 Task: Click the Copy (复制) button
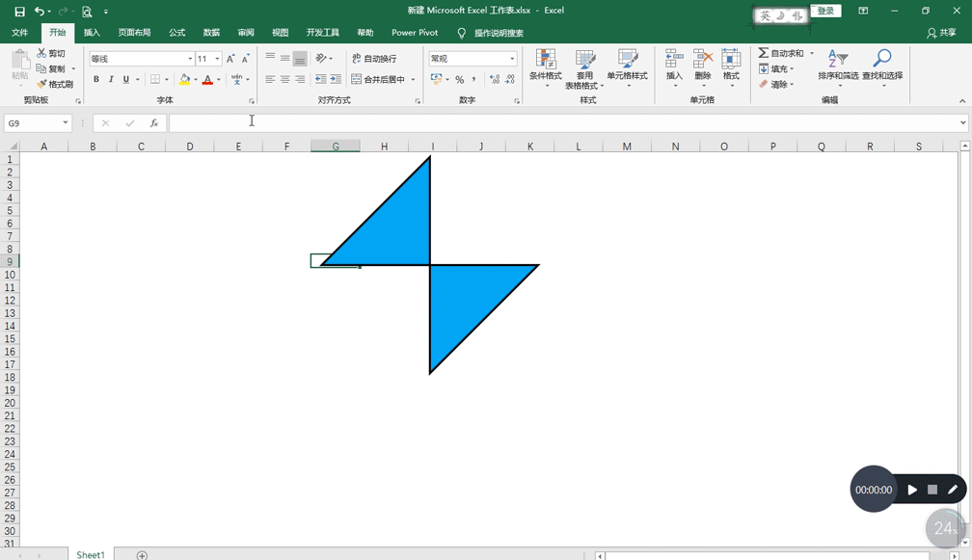(51, 68)
